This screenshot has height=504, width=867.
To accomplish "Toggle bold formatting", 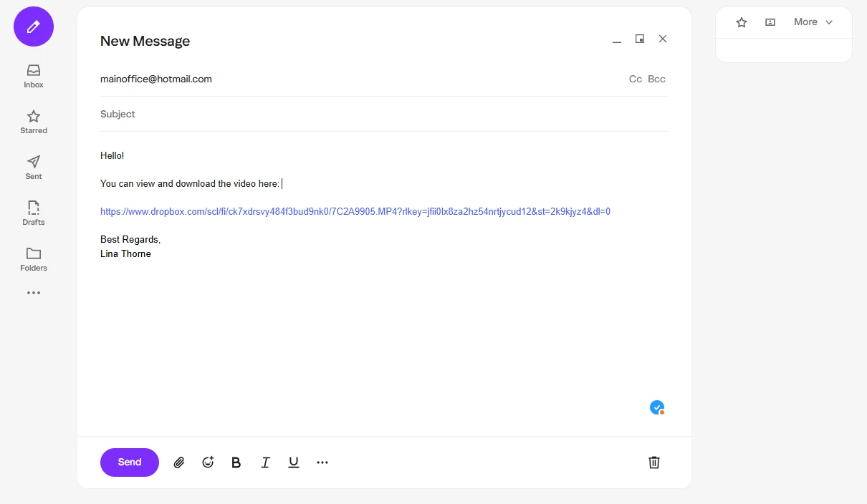I will (x=236, y=462).
